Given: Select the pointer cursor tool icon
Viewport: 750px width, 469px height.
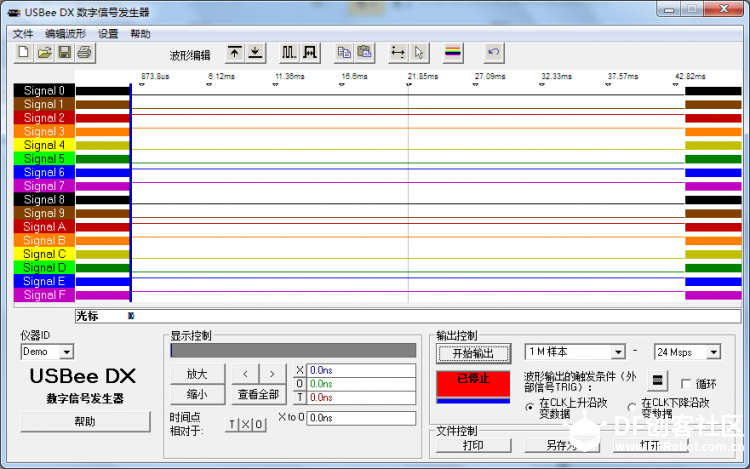Looking at the screenshot, I should point(419,53).
